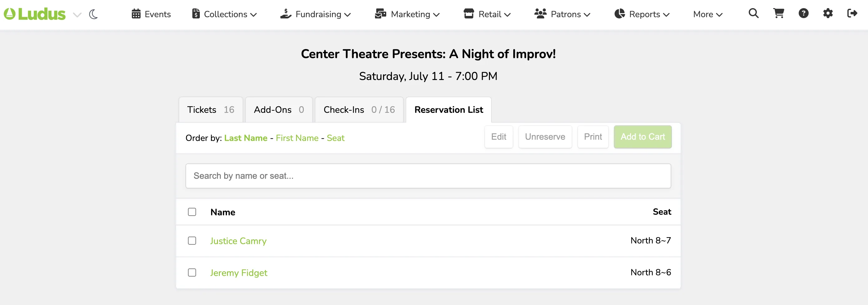Click the Fundraising hand-dollar icon

pos(286,14)
